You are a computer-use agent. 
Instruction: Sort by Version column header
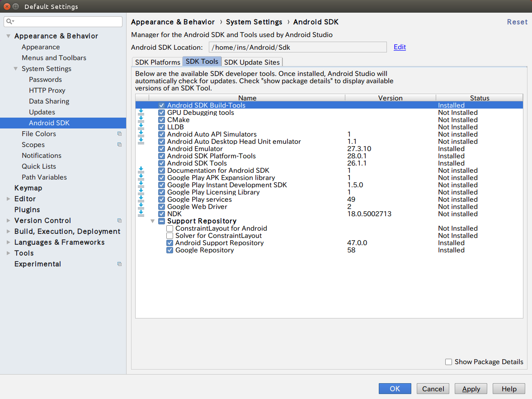pyautogui.click(x=390, y=98)
